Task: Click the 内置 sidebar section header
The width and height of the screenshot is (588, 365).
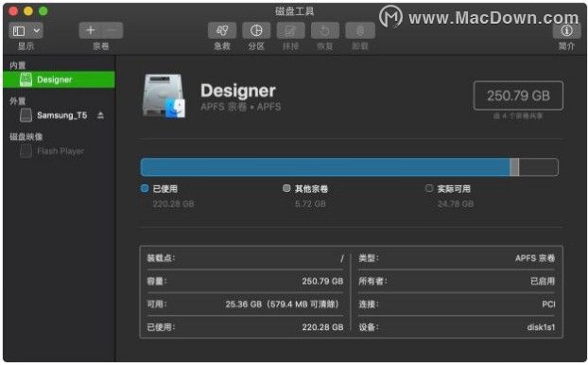Action: click(18, 65)
